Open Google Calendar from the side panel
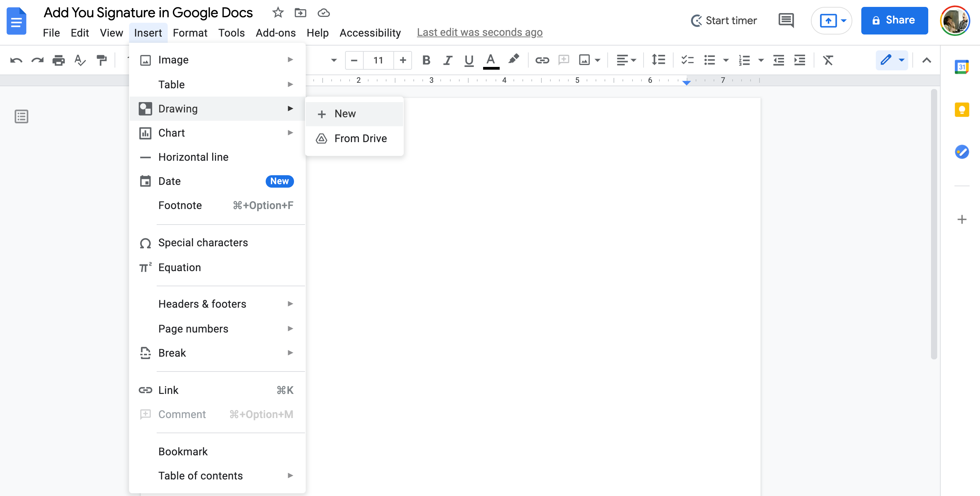980x496 pixels. pos(962,67)
